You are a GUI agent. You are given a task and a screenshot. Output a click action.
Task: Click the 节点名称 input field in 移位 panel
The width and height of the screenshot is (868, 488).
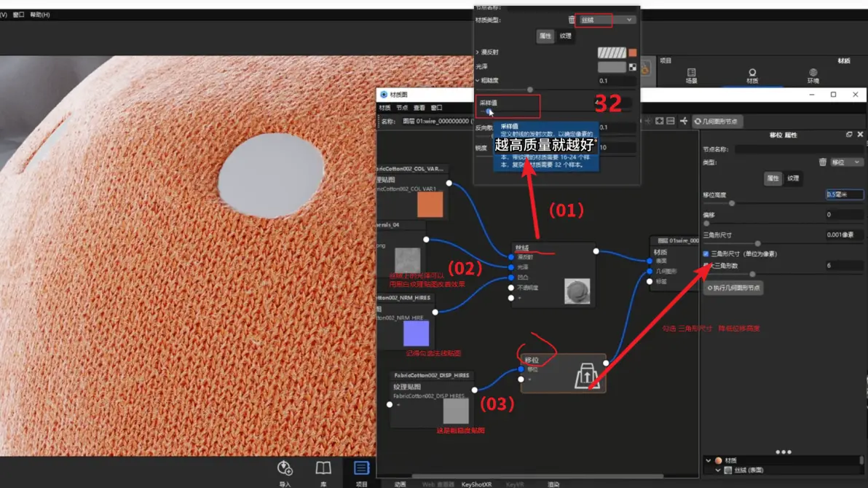(799, 149)
